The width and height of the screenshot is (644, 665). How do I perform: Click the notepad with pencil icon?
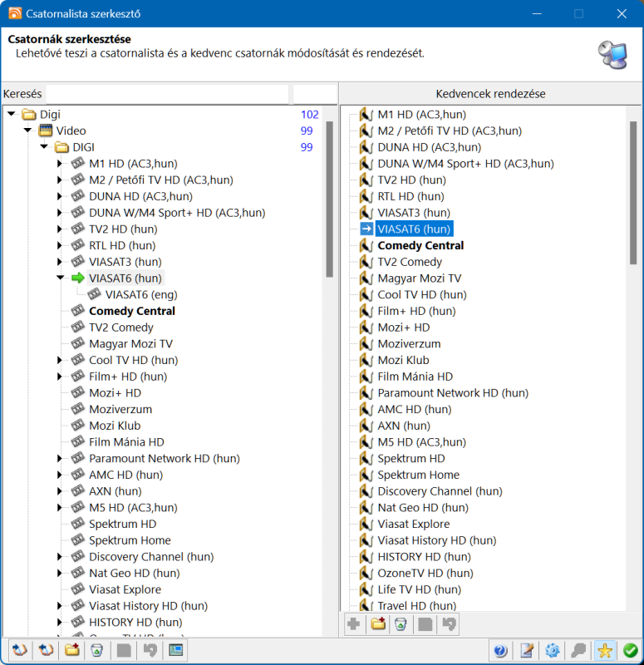click(527, 650)
